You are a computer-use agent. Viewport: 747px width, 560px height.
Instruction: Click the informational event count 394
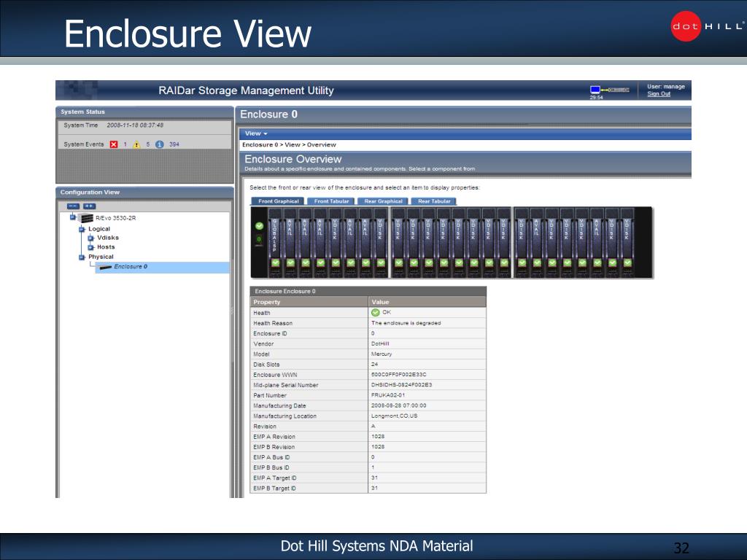pos(174,144)
